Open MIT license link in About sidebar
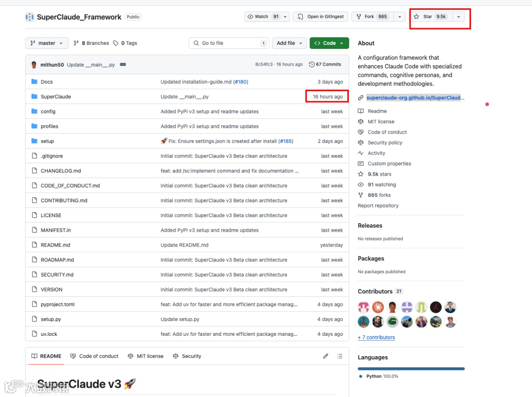The image size is (532, 397). click(381, 122)
